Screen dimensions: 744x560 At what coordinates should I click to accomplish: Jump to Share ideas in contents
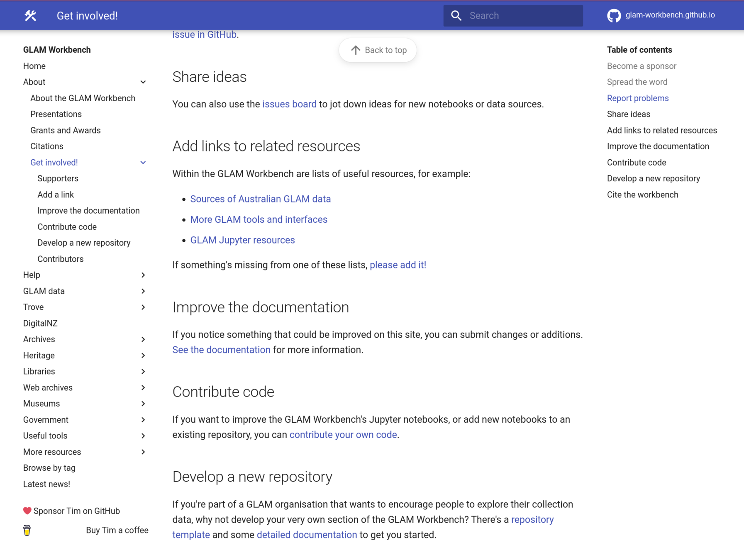point(628,114)
